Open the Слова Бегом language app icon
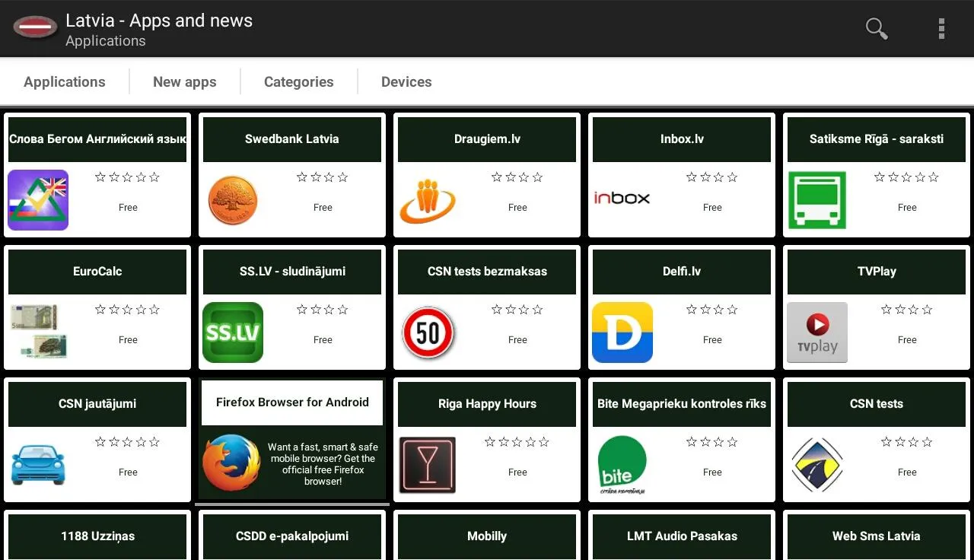Image resolution: width=974 pixels, height=560 pixels. click(x=38, y=200)
